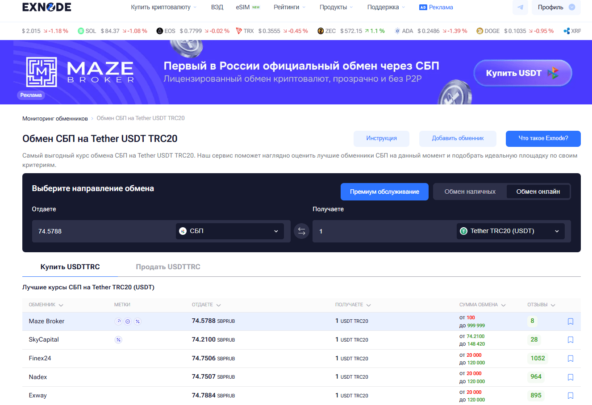The image size is (592, 405).
Task: Switch to Обмен онлайн mode
Action: (538, 192)
